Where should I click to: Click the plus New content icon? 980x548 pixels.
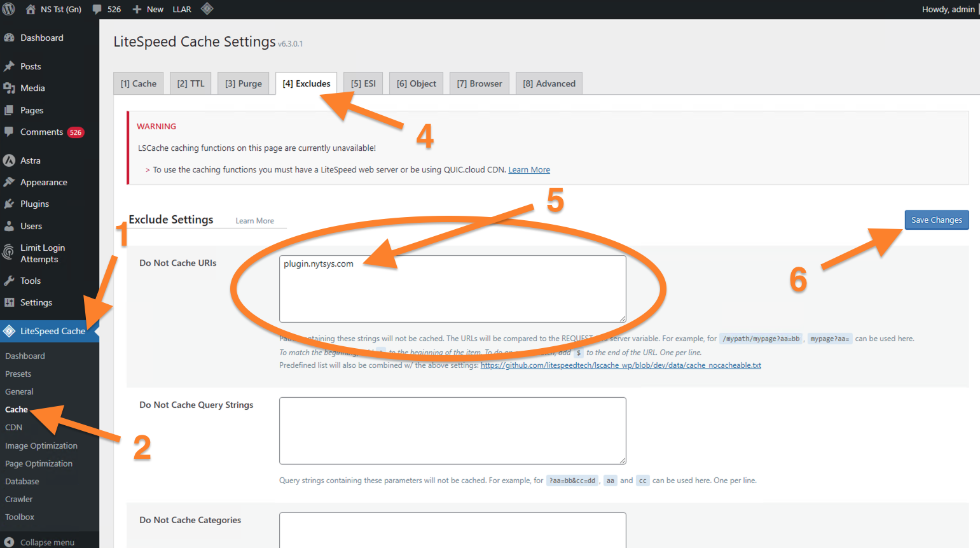137,10
